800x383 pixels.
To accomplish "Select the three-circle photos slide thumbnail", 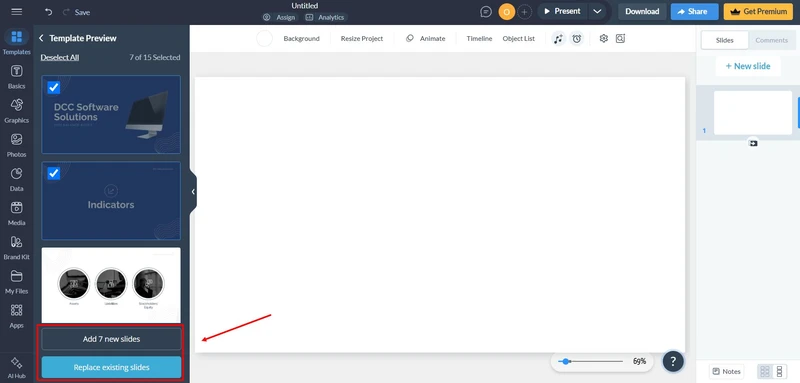I will click(111, 285).
